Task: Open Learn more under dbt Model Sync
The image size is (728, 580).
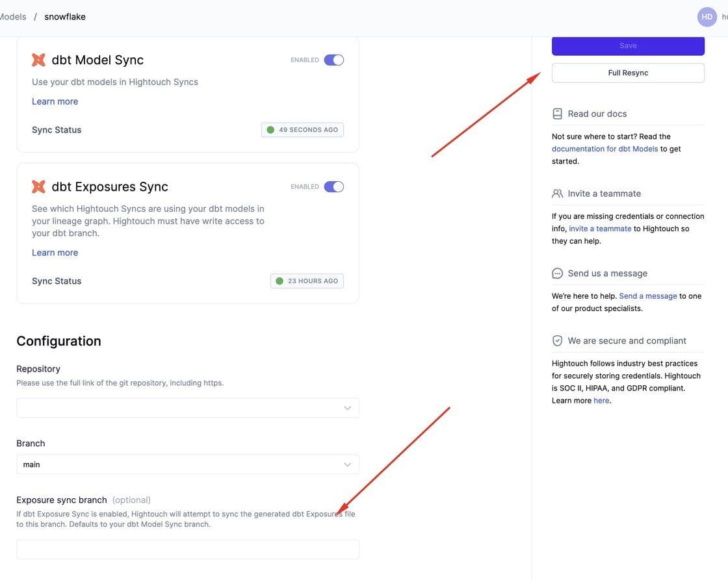Action: click(55, 101)
